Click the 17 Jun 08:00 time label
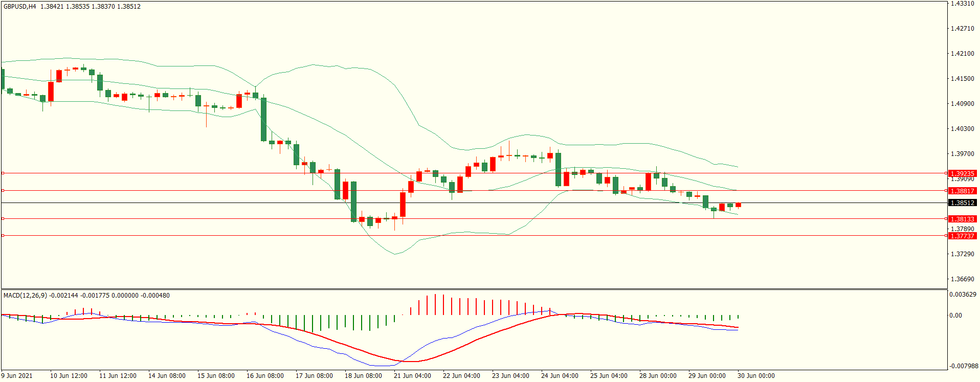This screenshot has width=980, height=382. pyautogui.click(x=314, y=376)
